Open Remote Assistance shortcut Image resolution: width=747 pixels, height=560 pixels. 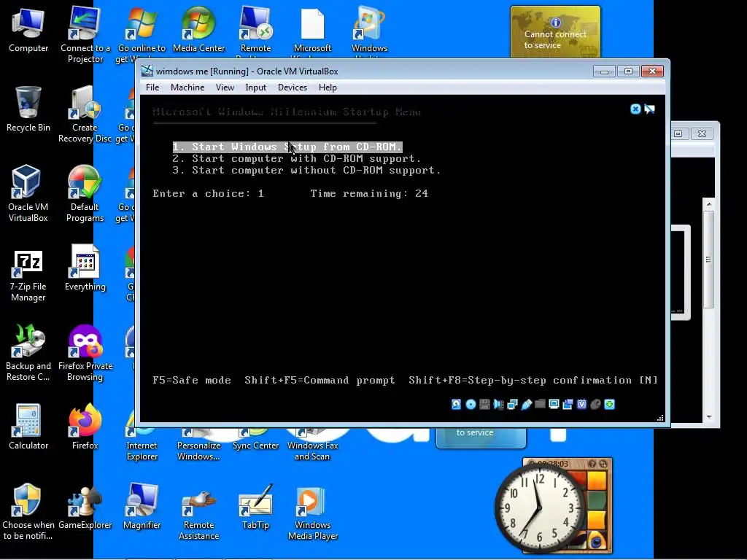(x=198, y=513)
